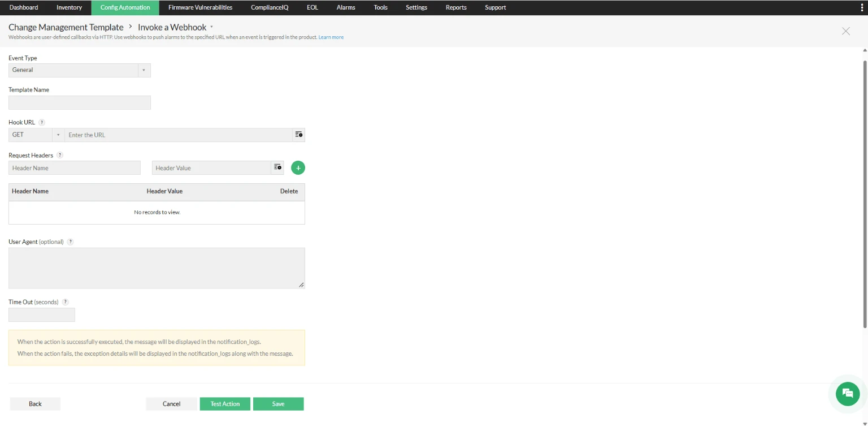Click the Back button

(35, 404)
